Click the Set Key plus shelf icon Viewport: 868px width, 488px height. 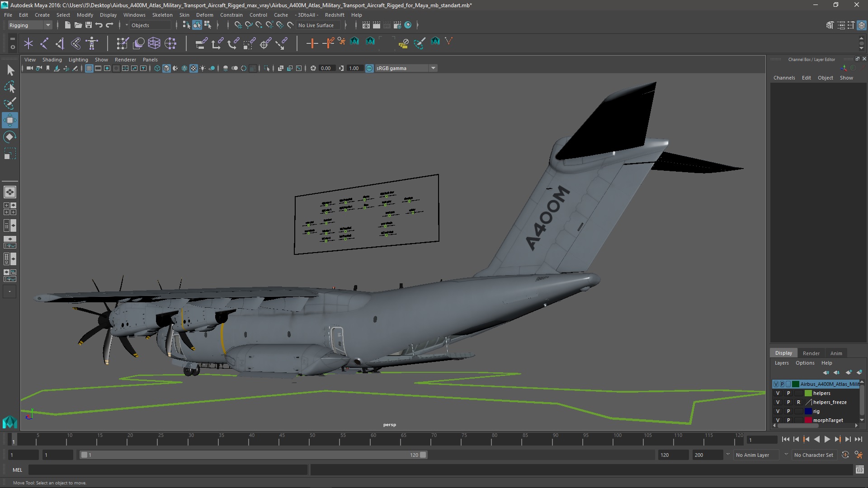pos(312,43)
